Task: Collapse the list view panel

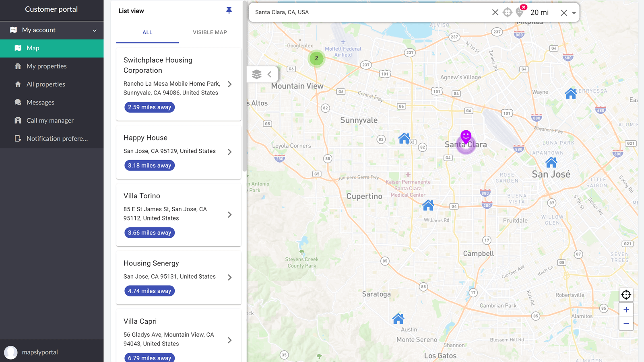Action: pyautogui.click(x=270, y=74)
